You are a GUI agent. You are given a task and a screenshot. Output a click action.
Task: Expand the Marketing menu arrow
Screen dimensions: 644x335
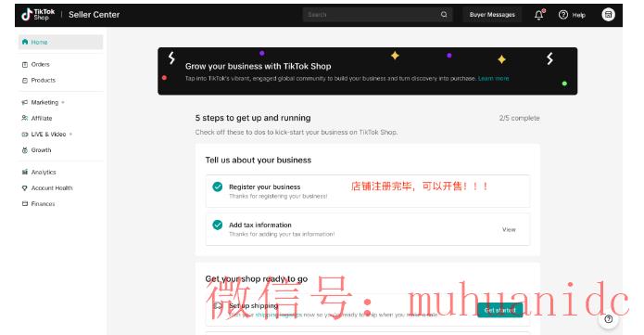63,102
